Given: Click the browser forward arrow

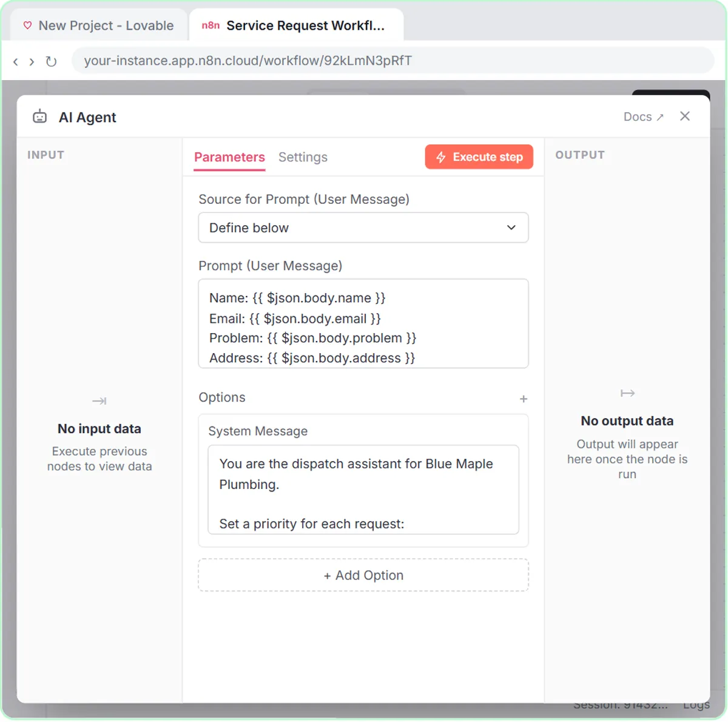Looking at the screenshot, I should 32,61.
